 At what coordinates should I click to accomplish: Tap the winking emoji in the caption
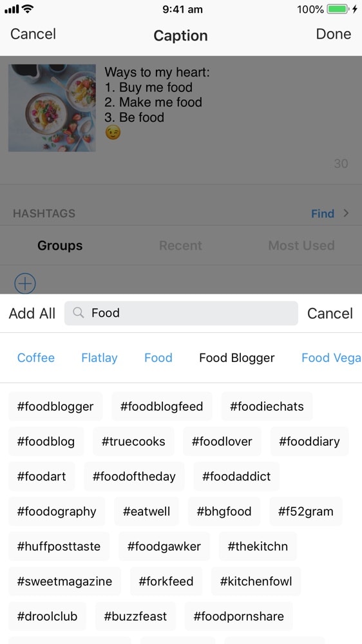tap(113, 133)
